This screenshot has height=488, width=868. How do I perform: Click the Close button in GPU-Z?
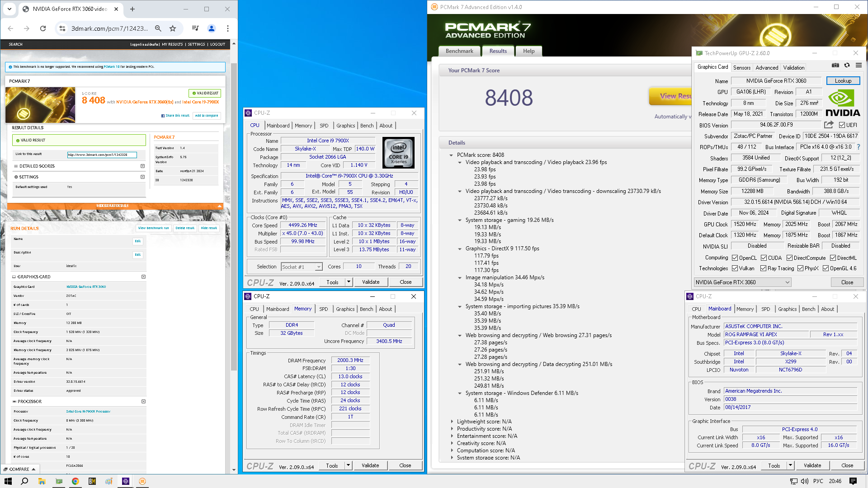click(847, 282)
